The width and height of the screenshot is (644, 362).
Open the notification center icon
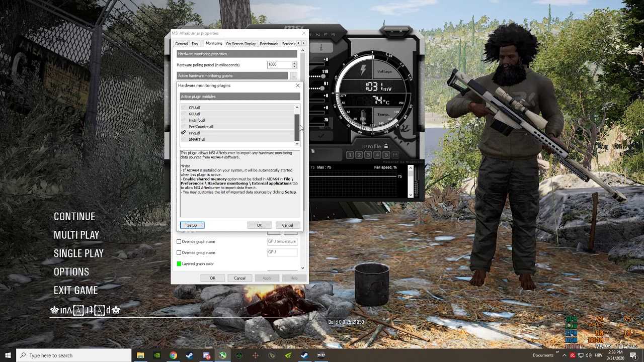(633, 355)
